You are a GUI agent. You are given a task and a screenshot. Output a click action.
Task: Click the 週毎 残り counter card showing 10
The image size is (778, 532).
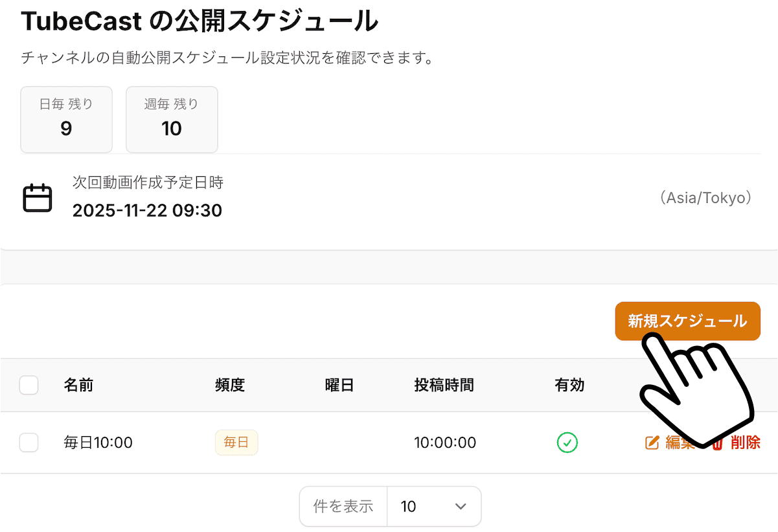[171, 119]
